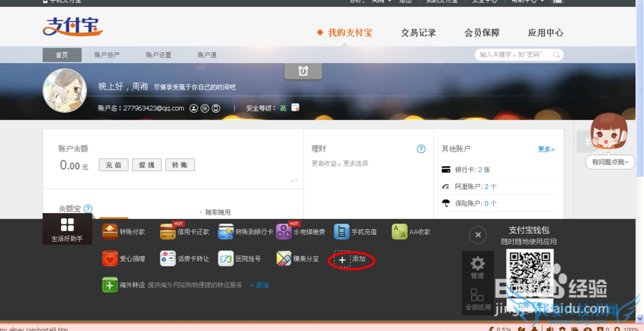
Task: Click the return arrow icon under balance
Action: 294,180
